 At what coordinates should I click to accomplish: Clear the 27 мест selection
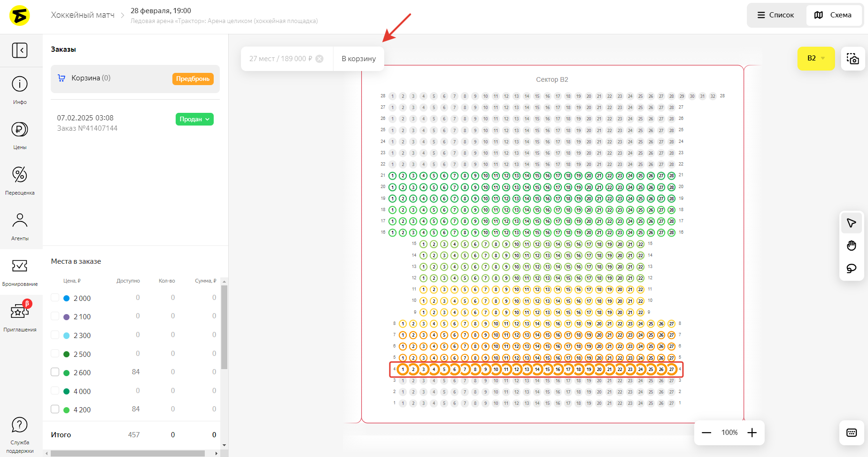(x=319, y=59)
